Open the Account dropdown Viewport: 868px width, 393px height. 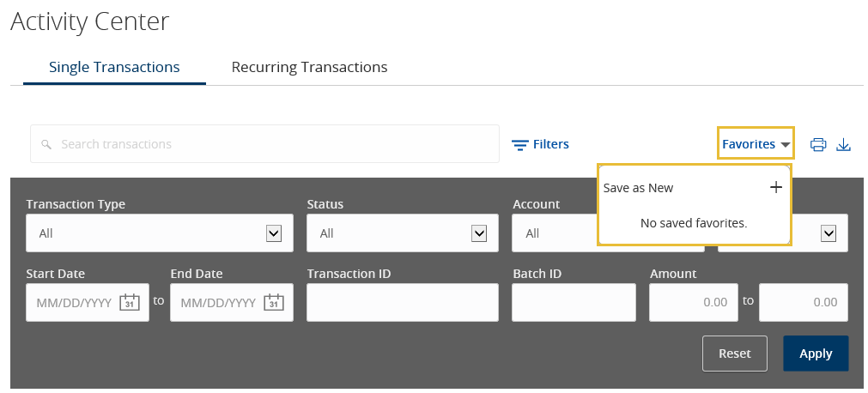coord(558,233)
